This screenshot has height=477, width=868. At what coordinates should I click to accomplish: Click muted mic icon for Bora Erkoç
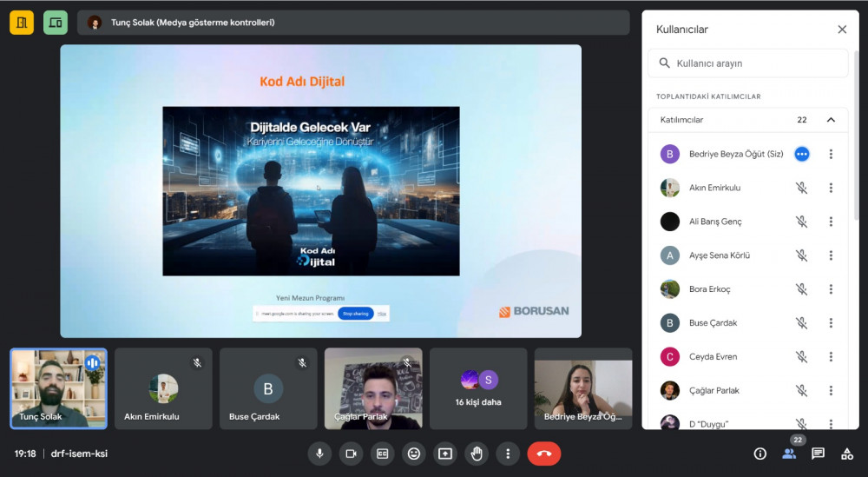click(801, 289)
